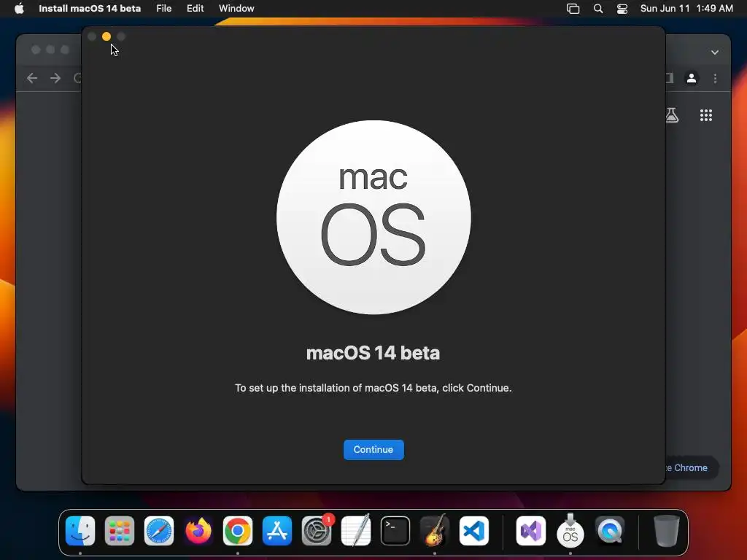
Task: Launch GarageBand from the Dock
Action: pyautogui.click(x=435, y=531)
